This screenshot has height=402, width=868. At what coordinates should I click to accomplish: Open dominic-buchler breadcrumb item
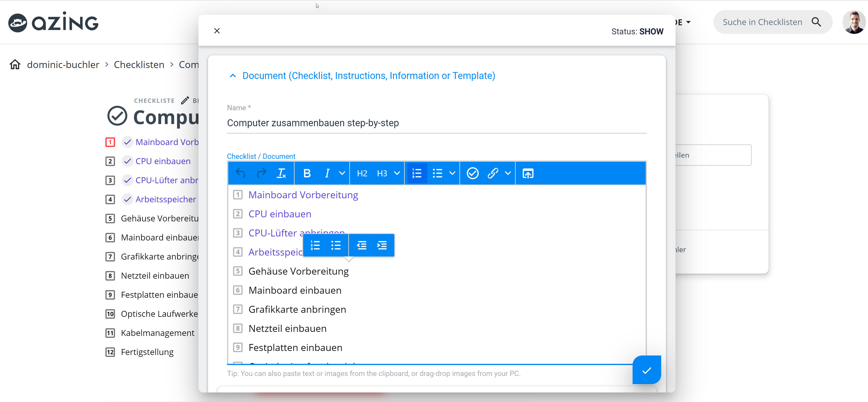point(63,64)
